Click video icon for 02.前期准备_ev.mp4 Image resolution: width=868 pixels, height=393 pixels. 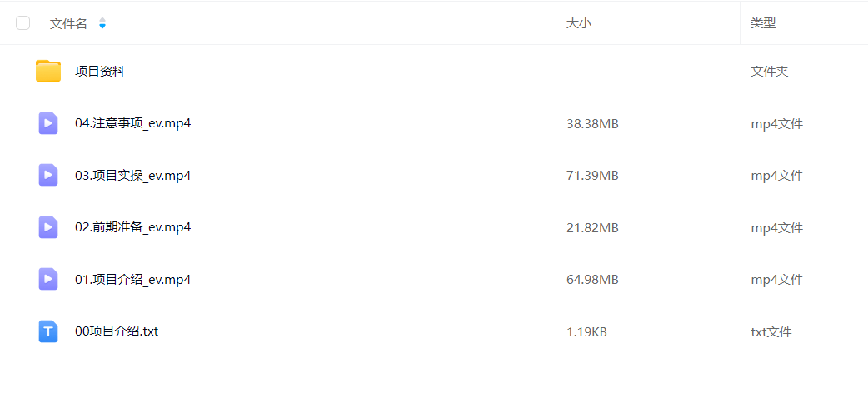[x=48, y=227]
